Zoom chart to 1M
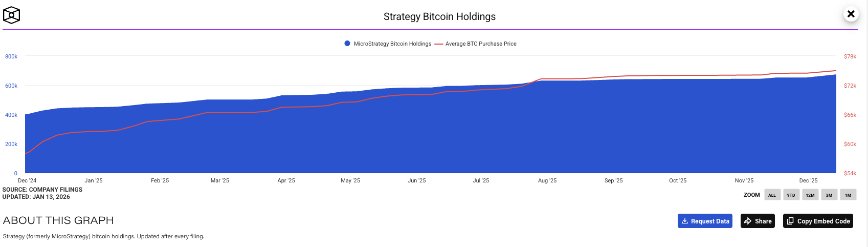 (848, 195)
